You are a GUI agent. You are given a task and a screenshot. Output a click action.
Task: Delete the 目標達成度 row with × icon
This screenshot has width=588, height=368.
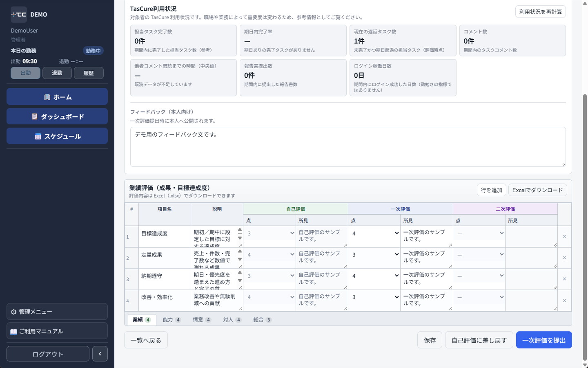tap(564, 236)
